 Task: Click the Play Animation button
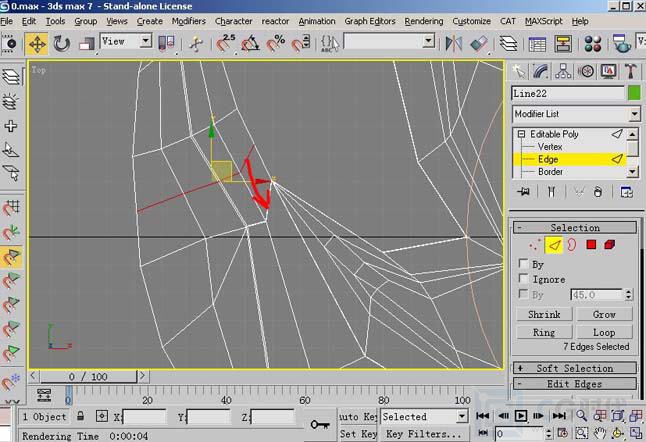[521, 416]
